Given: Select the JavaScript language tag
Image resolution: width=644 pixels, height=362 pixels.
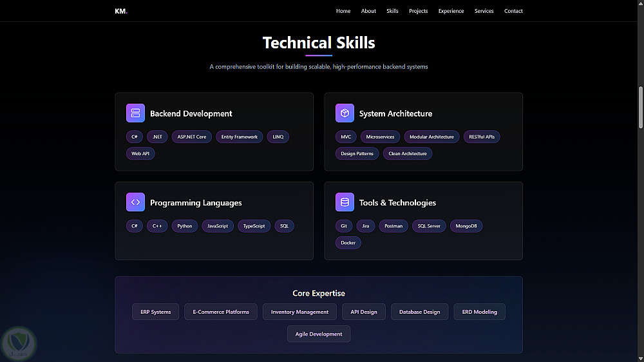Looking at the screenshot, I should point(218,226).
